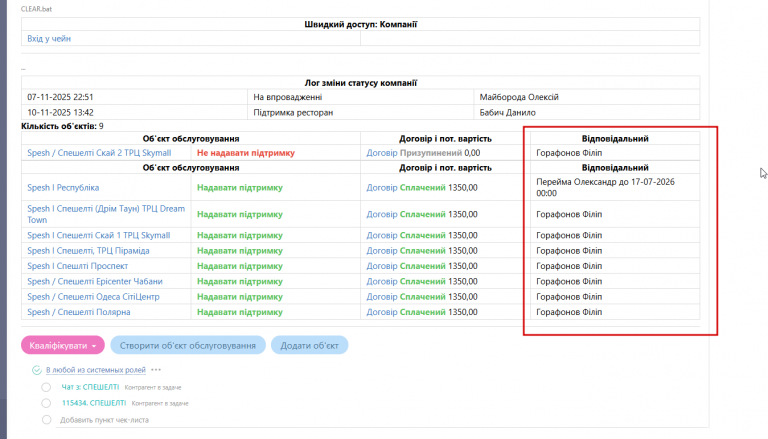
Task: Select 'Надавати підтримку' in Республіка row
Action: click(240, 188)
